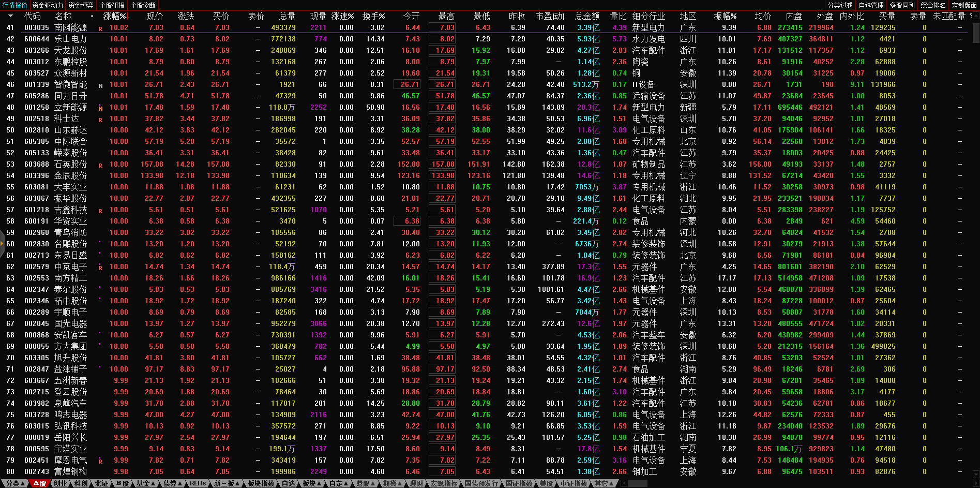Open the 基金 tab dropdown

pyautogui.click(x=145, y=483)
